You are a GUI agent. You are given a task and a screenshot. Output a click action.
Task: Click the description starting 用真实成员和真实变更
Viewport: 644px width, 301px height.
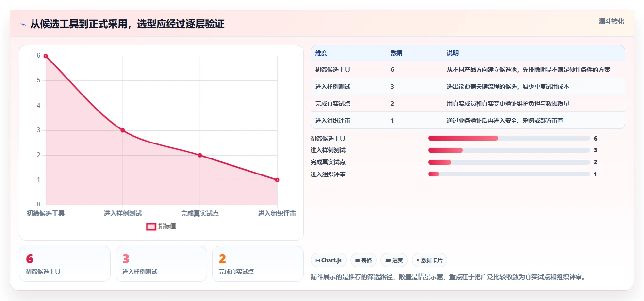pos(508,104)
